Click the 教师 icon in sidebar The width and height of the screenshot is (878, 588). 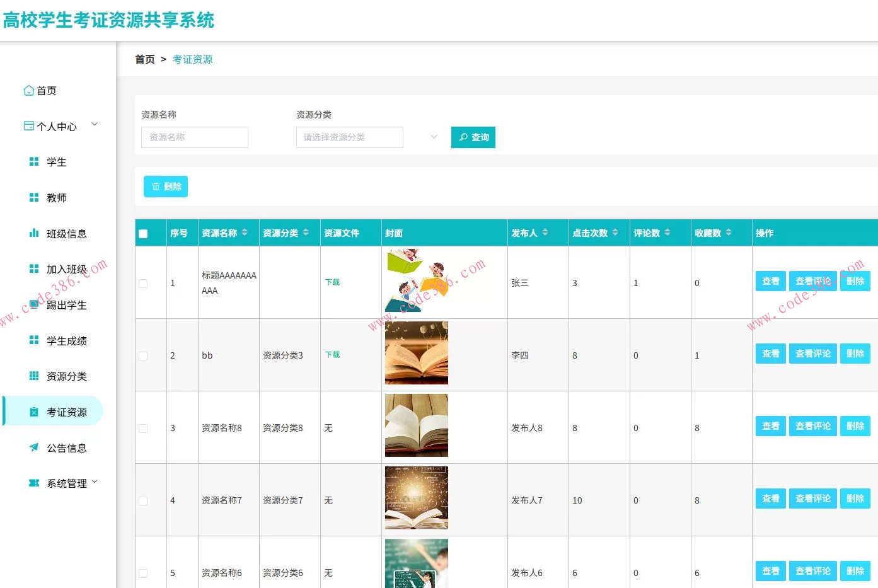pos(34,197)
